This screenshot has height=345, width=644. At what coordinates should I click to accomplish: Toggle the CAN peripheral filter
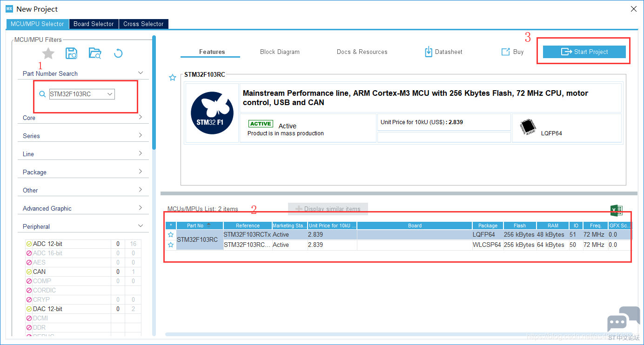pyautogui.click(x=29, y=272)
